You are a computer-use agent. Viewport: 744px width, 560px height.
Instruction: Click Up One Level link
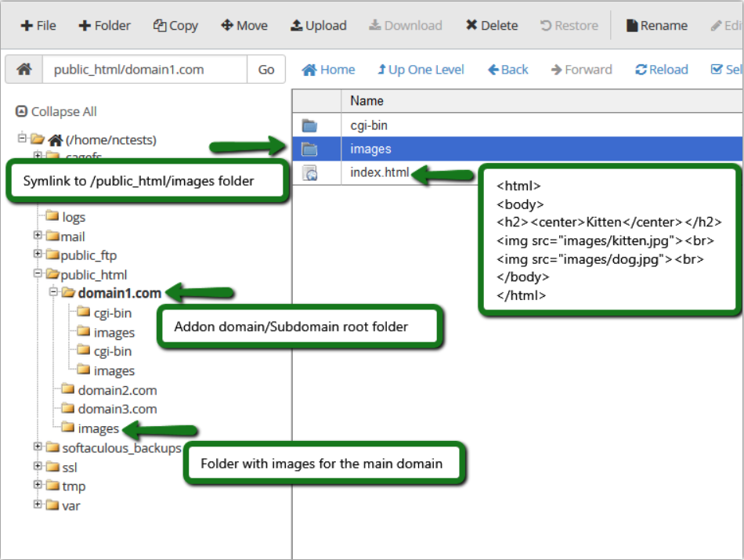pyautogui.click(x=421, y=70)
